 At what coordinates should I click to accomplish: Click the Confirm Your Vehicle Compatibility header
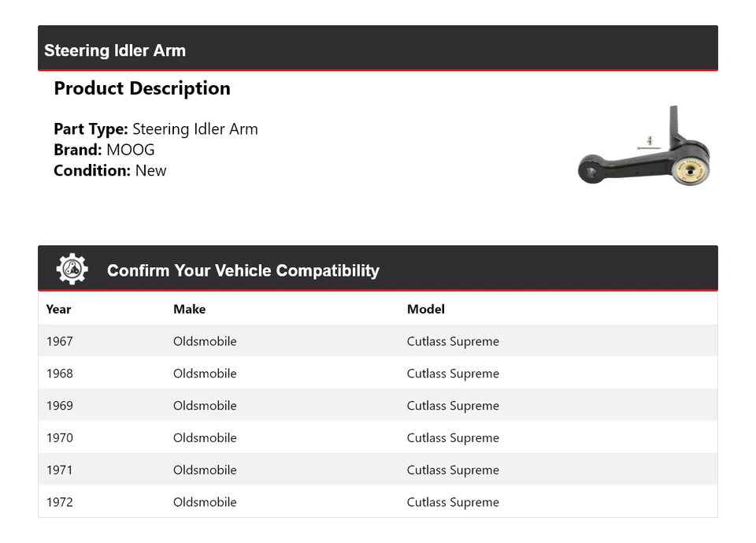pyautogui.click(x=243, y=270)
